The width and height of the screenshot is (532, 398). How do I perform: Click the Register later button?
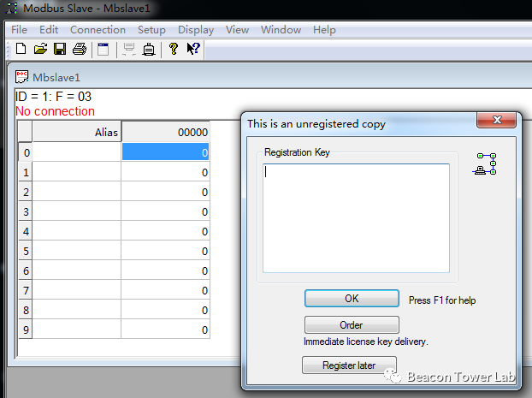pyautogui.click(x=349, y=365)
